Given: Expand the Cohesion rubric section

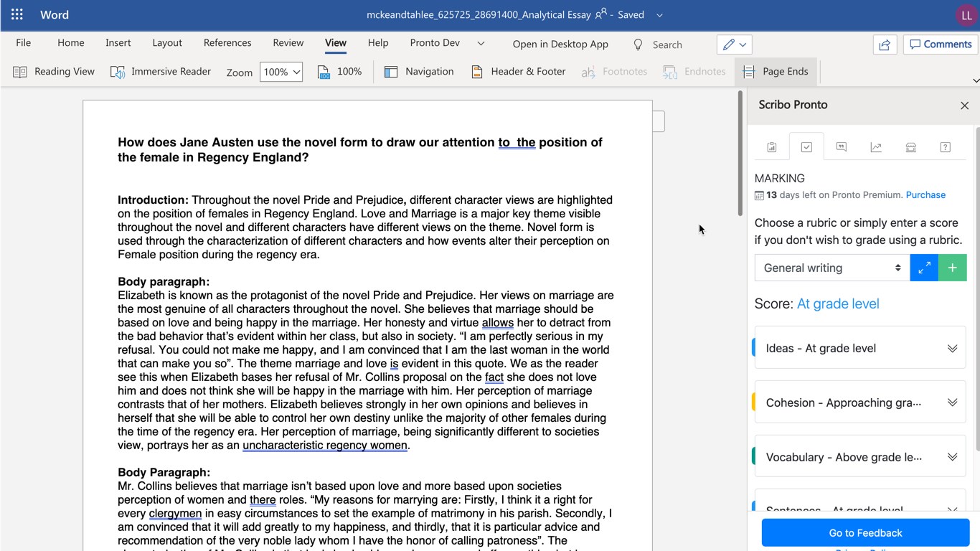Looking at the screenshot, I should coord(860,402).
